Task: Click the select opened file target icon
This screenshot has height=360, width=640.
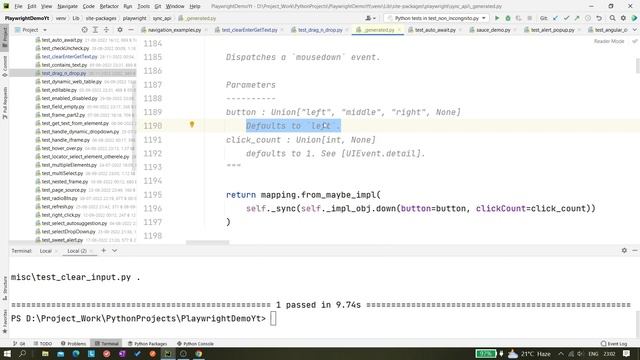Action: coord(84,30)
